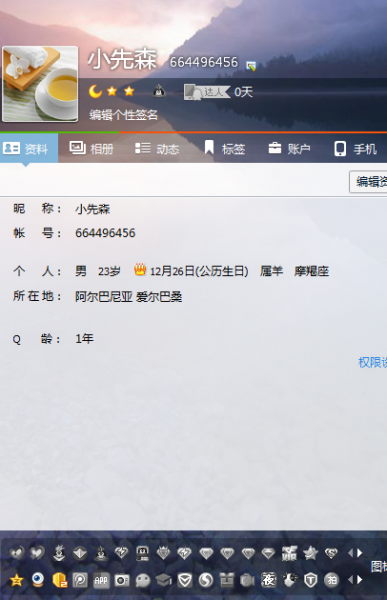Click the 摩羯座 zodiac text
The image size is (387, 600).
(x=312, y=271)
